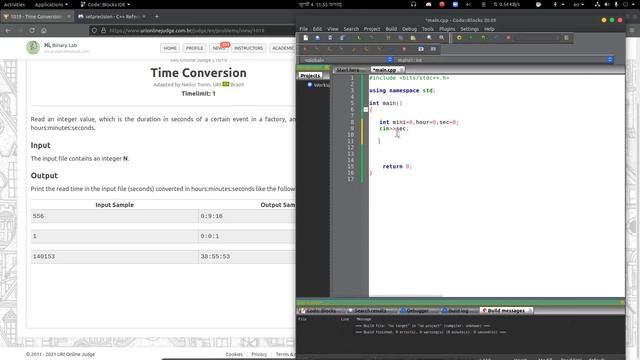Switch to the Code::Blocks log tab
This screenshot has height=360, width=640.
coord(322,311)
